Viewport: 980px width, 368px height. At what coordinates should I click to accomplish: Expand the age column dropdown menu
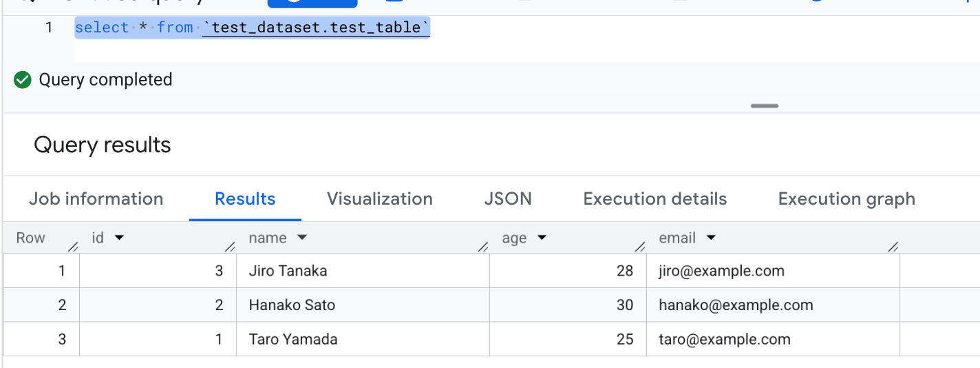coord(542,238)
